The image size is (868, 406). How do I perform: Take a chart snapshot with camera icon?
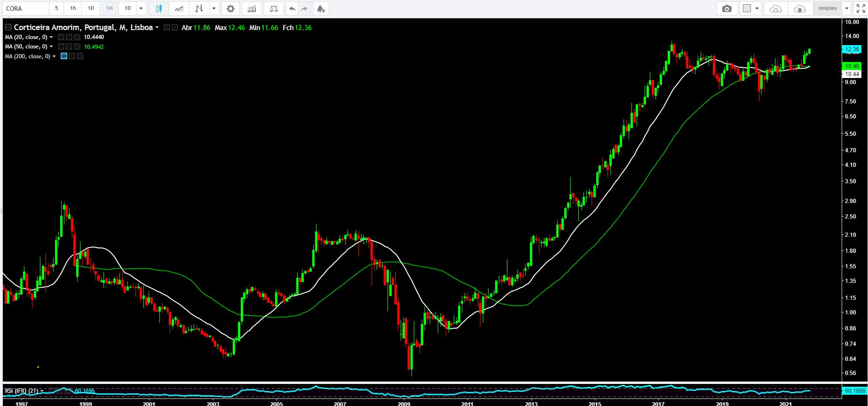click(727, 8)
